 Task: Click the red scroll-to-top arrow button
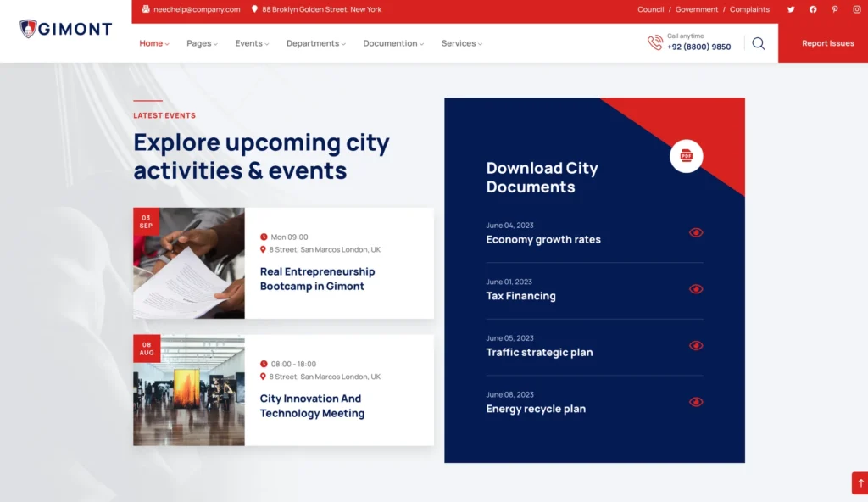[x=859, y=482]
